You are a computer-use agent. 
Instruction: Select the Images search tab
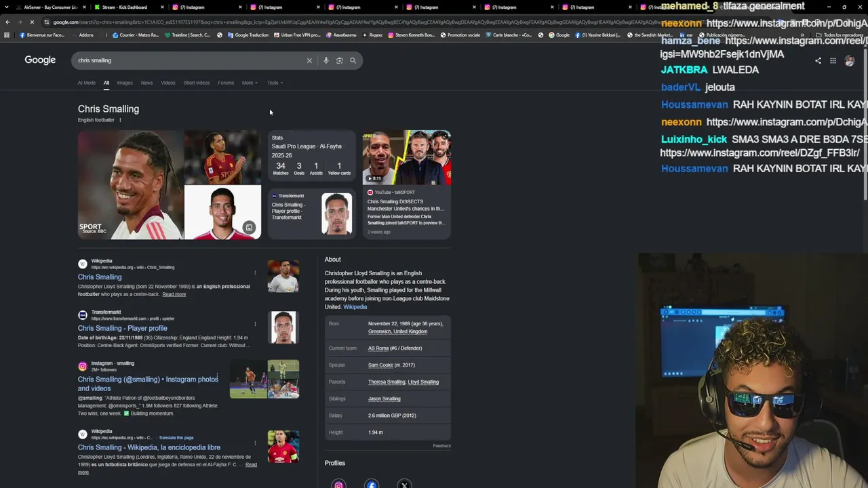tap(125, 83)
